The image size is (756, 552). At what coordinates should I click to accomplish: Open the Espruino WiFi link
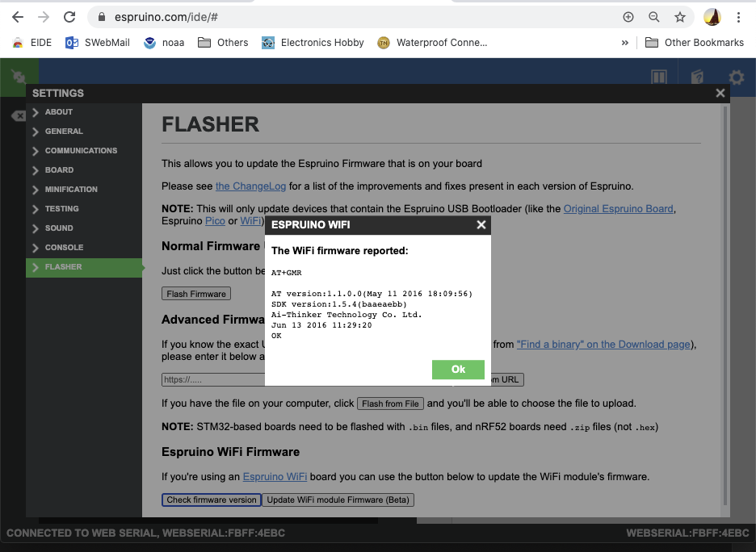coord(275,476)
